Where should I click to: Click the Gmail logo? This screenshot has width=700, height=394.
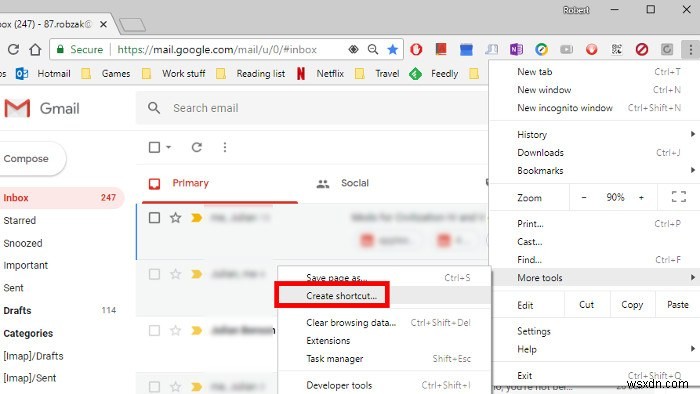(x=42, y=108)
